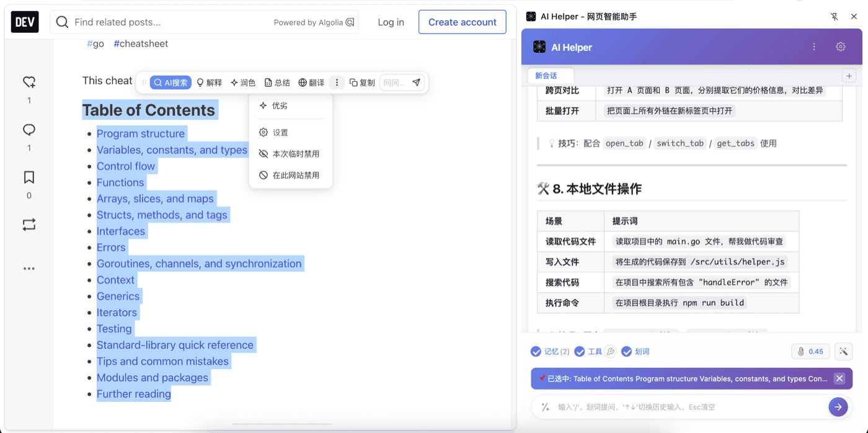Click the prompt sparkle slash icon
The image size is (868, 433).
coord(546,407)
